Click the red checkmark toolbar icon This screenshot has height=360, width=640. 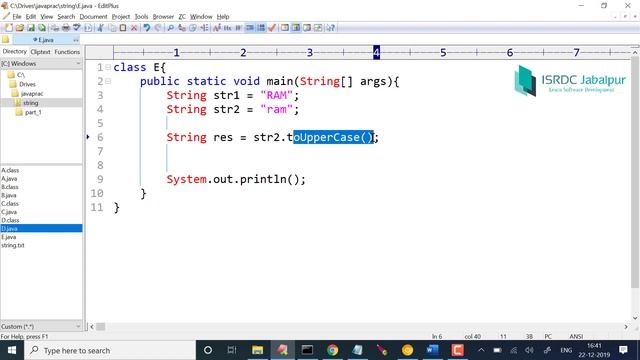(x=272, y=28)
